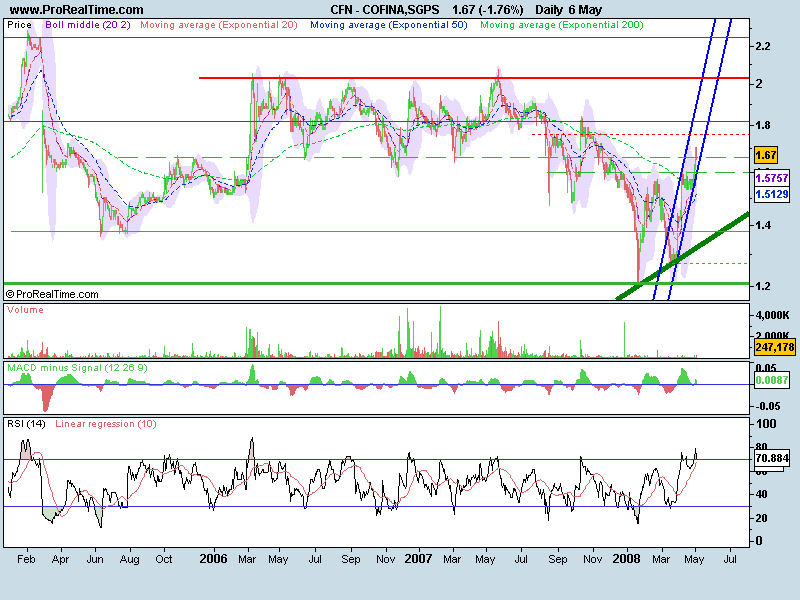Select the Boll middle (20 2) indicator label
The height and width of the screenshot is (600, 800).
pyautogui.click(x=88, y=25)
